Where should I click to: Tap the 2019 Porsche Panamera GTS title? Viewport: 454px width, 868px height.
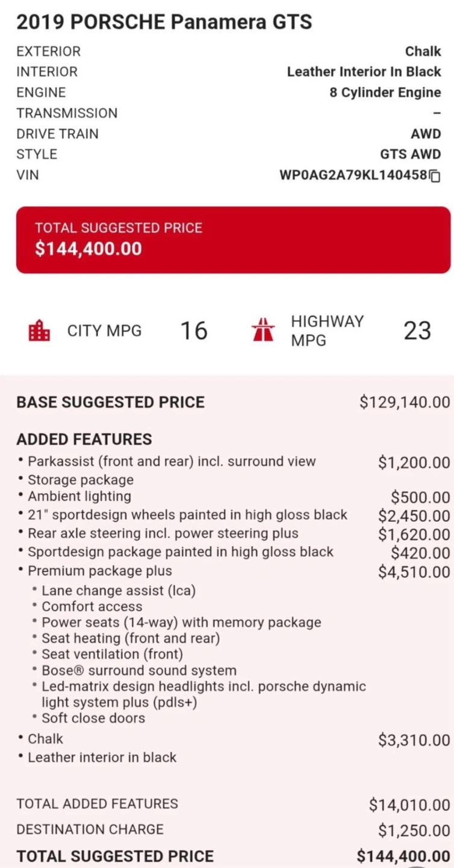[164, 22]
